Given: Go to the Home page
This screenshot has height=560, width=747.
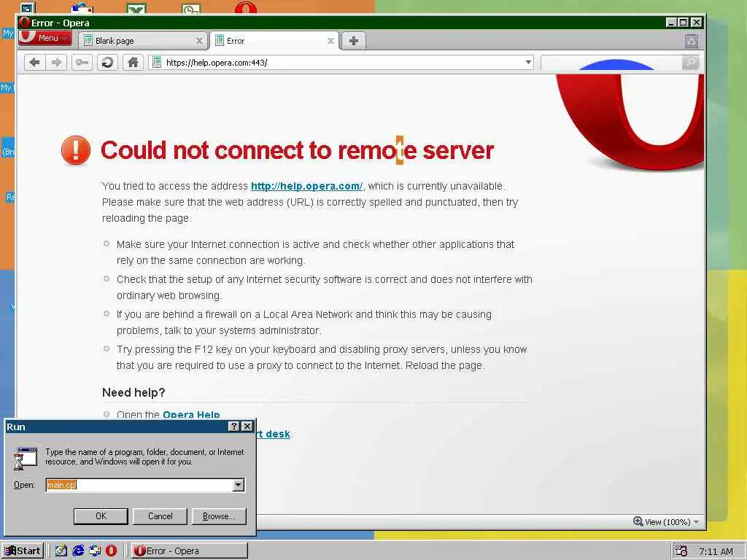Looking at the screenshot, I should 133,63.
